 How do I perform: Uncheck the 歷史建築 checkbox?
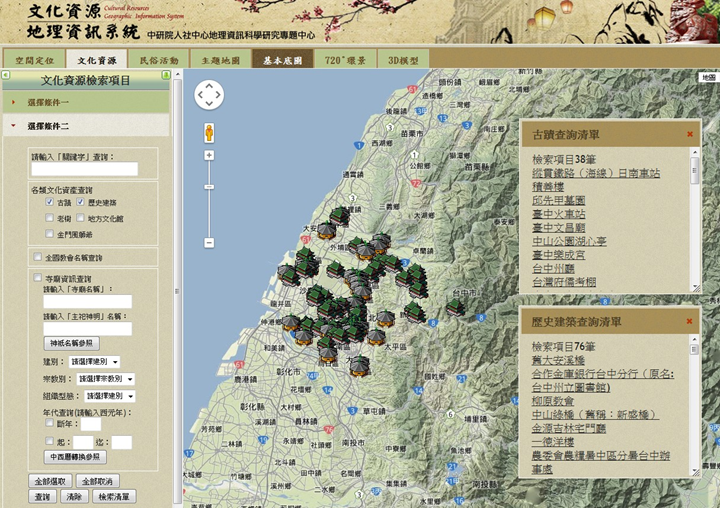click(80, 203)
